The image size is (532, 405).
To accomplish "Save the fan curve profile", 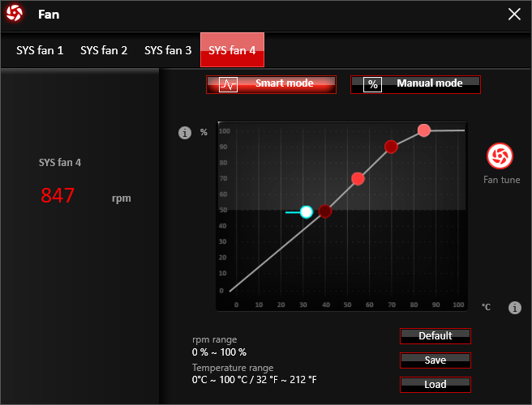I will [x=435, y=360].
